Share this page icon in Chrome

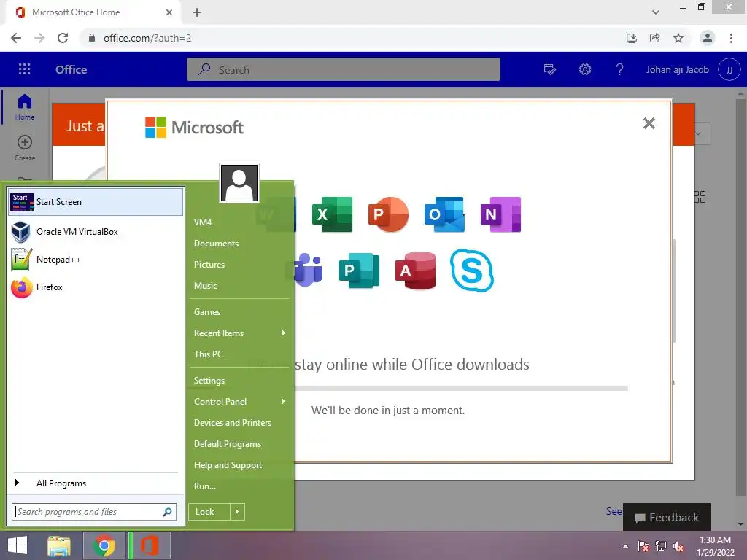point(655,38)
